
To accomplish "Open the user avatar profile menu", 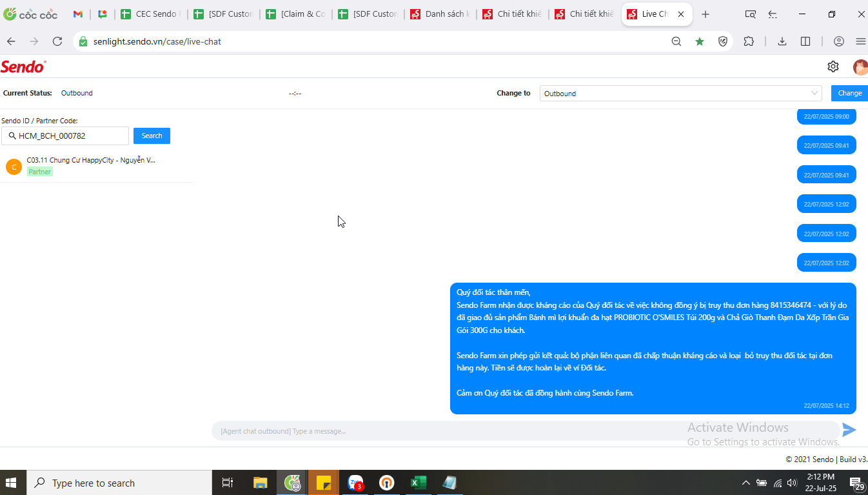I will (x=860, y=66).
